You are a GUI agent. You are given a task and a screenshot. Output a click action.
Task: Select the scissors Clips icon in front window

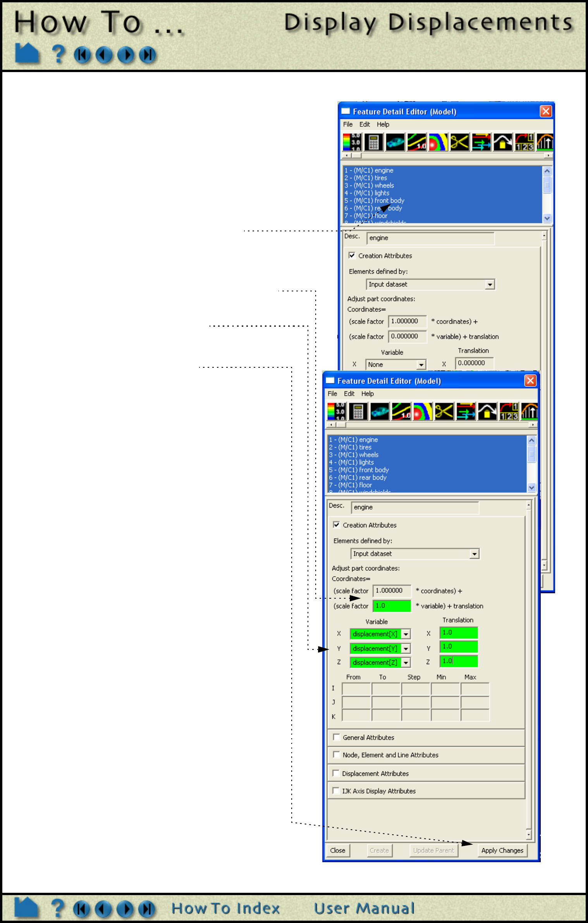[x=444, y=411]
